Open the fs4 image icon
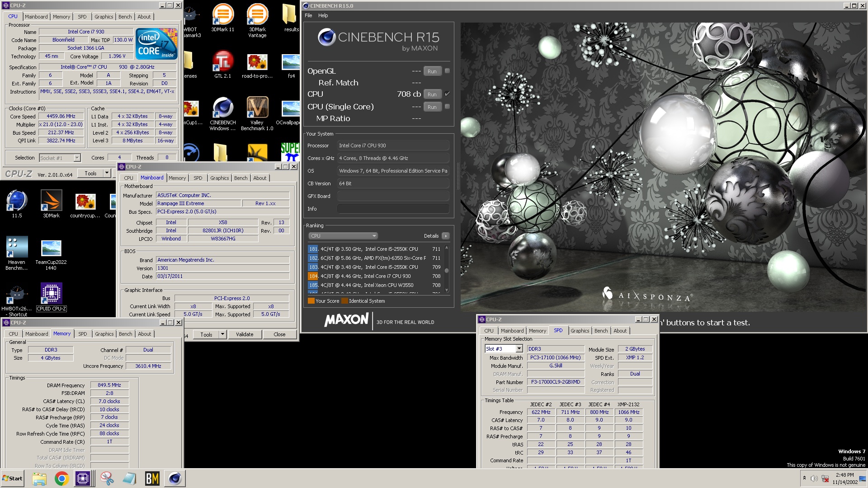 (x=291, y=65)
